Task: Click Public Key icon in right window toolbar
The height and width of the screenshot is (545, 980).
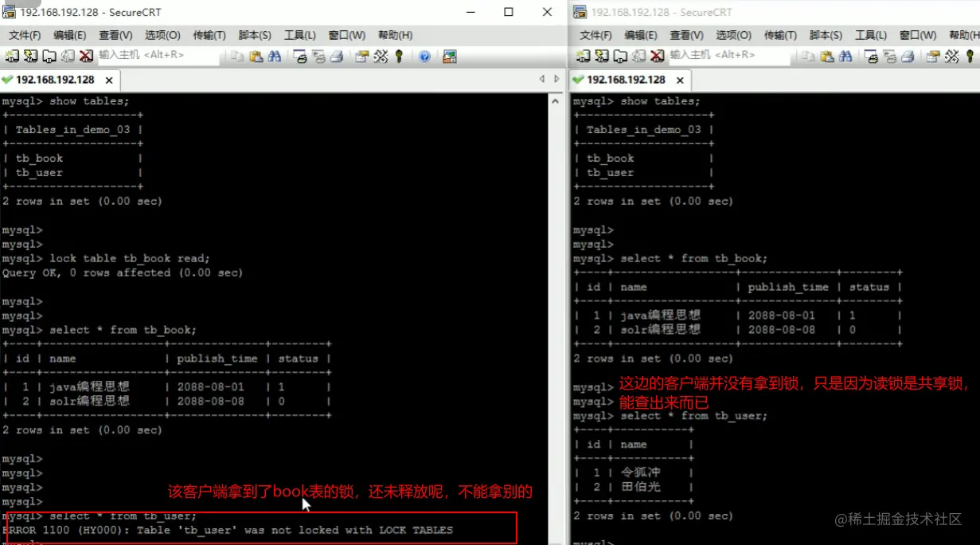Action: click(970, 56)
